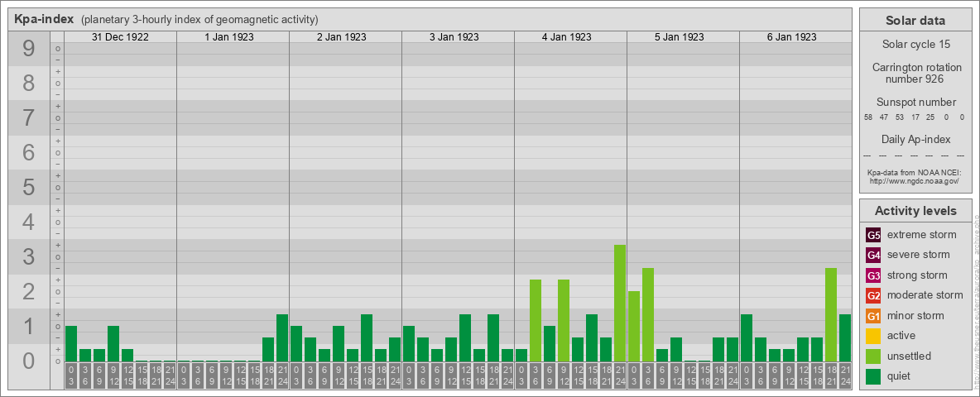
Task: Click the 'minor storm' legend label
Action: coord(915,315)
